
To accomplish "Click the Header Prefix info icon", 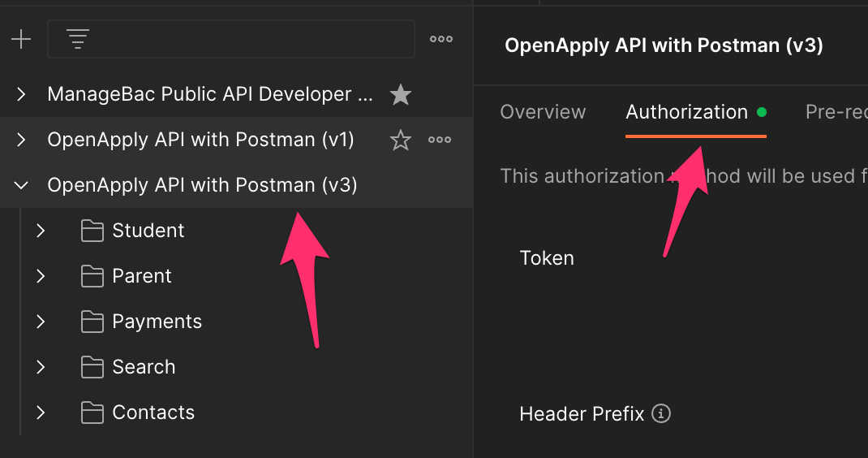I will (x=661, y=413).
